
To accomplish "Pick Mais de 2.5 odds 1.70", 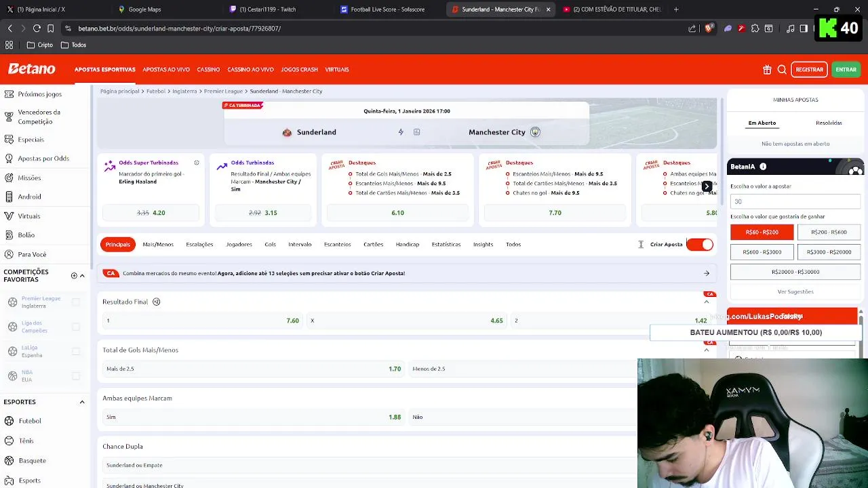I will (x=254, y=369).
